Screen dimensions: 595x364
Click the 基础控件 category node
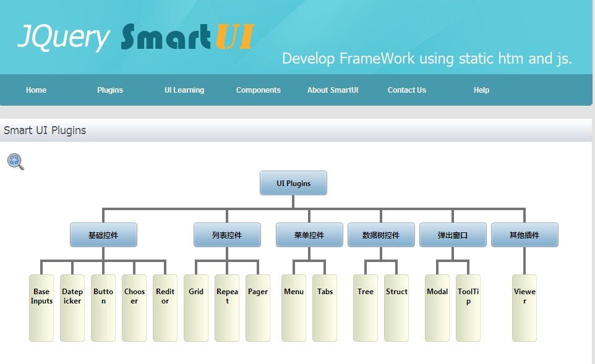coord(103,235)
